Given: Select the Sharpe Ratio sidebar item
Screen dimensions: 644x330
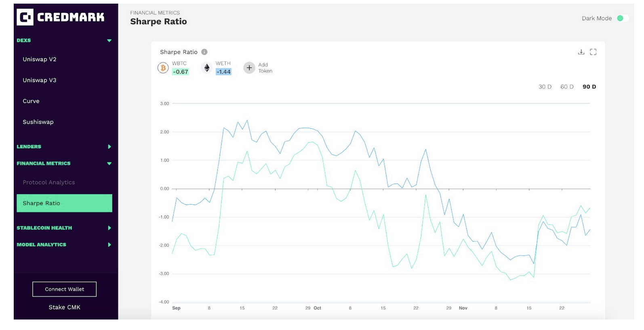Looking at the screenshot, I should (64, 203).
